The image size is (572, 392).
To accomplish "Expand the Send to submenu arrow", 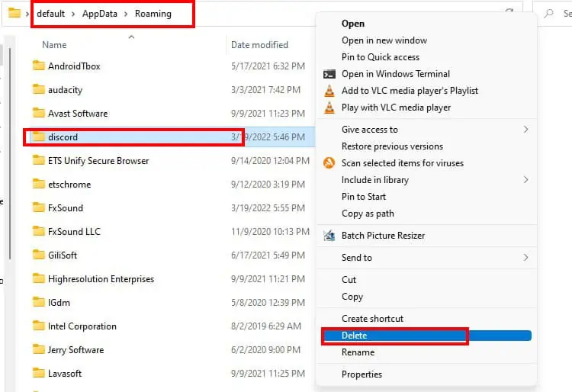I will pyautogui.click(x=525, y=258).
